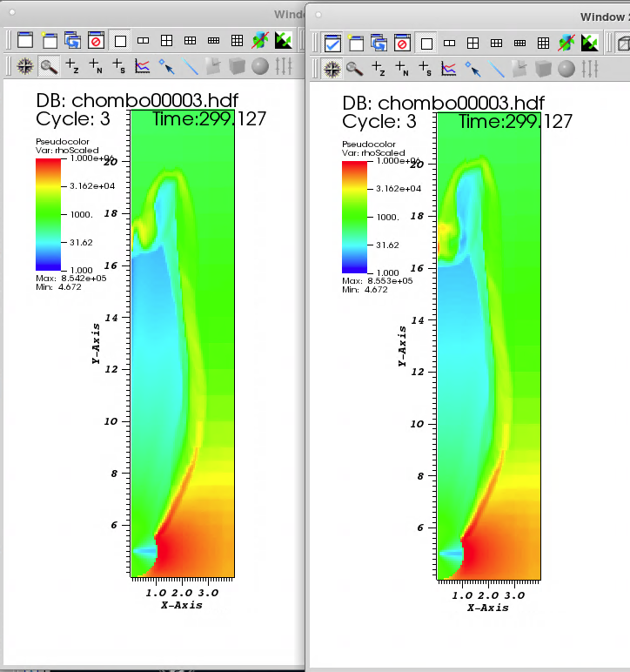Clone window using right window's toolbar icon
This screenshot has width=630, height=672.
pyautogui.click(x=379, y=43)
